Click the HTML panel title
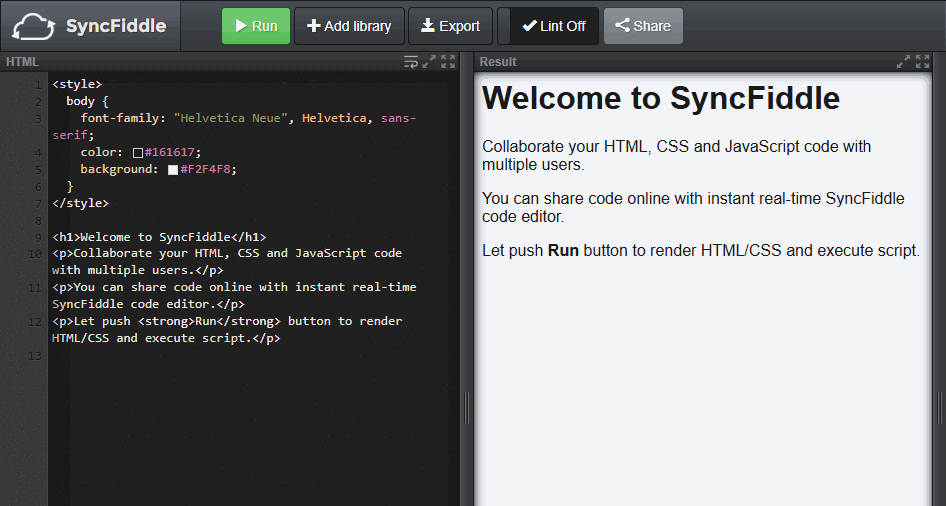 (22, 62)
